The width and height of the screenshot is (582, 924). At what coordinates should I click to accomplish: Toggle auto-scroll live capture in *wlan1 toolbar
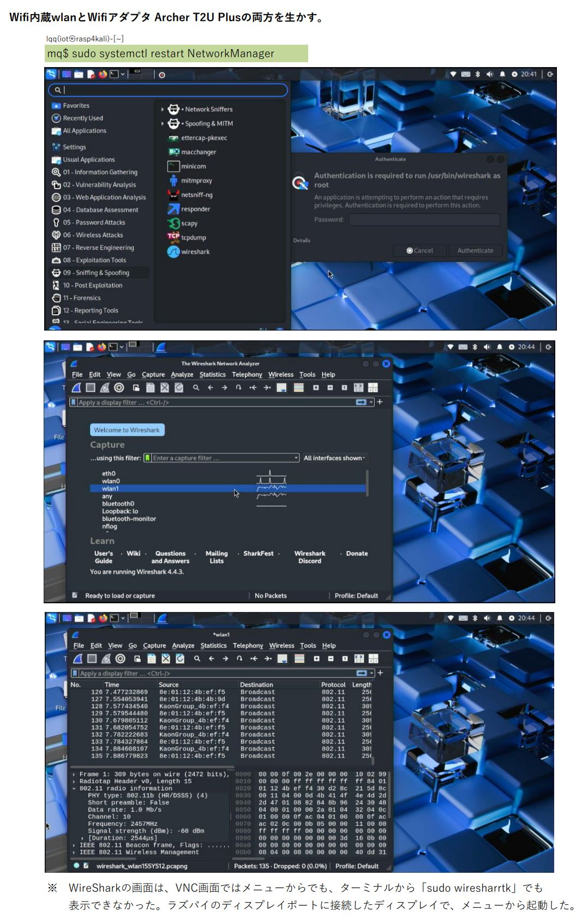pos(283,659)
